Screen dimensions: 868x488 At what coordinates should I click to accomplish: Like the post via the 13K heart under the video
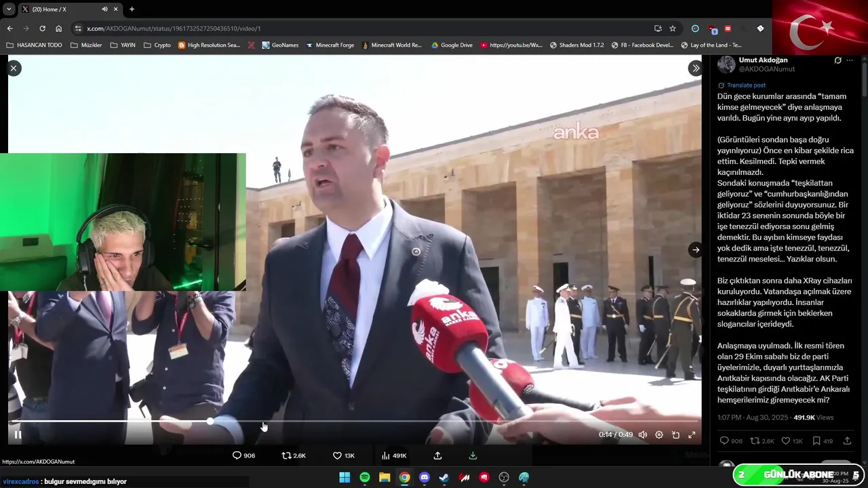[343, 455]
